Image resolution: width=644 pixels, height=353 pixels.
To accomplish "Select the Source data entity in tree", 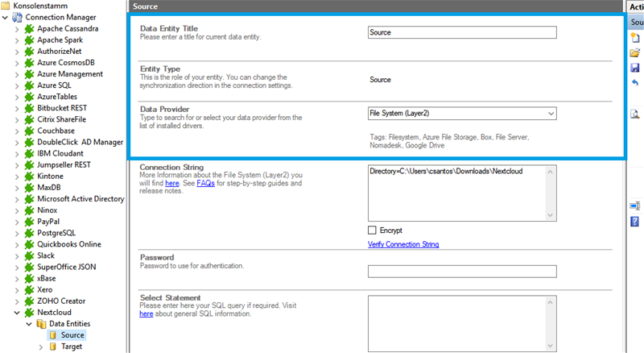I will [x=73, y=334].
